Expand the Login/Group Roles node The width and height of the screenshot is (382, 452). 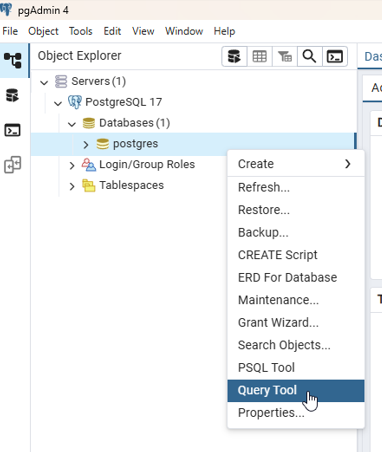tap(72, 165)
